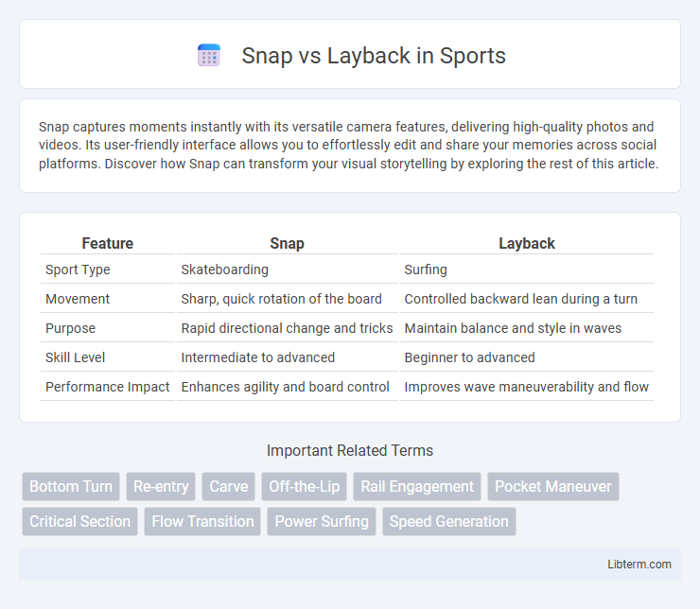Select the 'Skill Level' row label

point(75,357)
